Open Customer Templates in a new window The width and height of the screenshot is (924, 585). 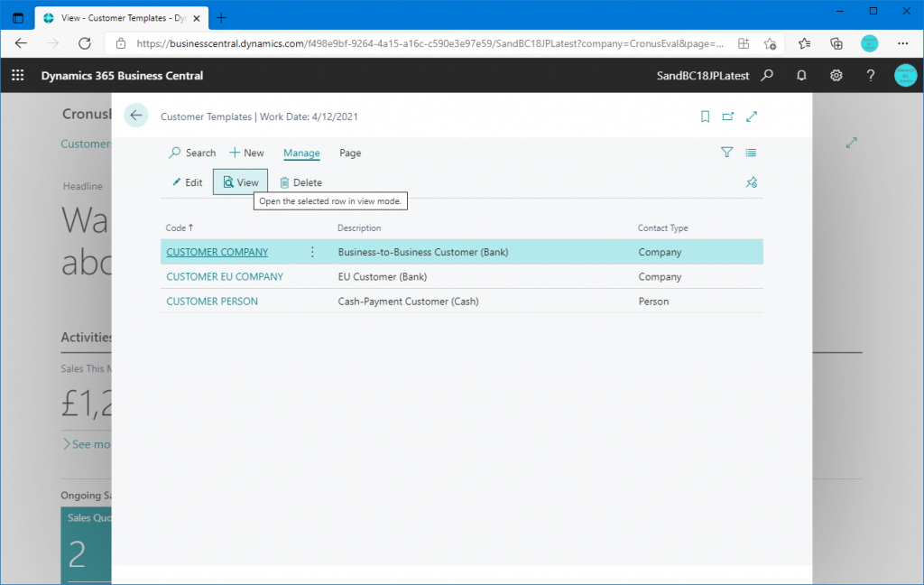[x=728, y=116]
